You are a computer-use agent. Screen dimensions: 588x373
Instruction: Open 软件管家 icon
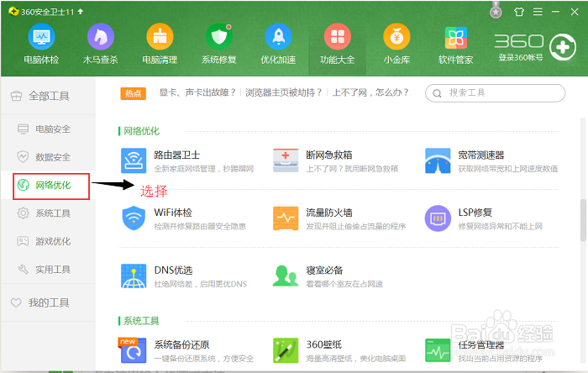(x=456, y=38)
